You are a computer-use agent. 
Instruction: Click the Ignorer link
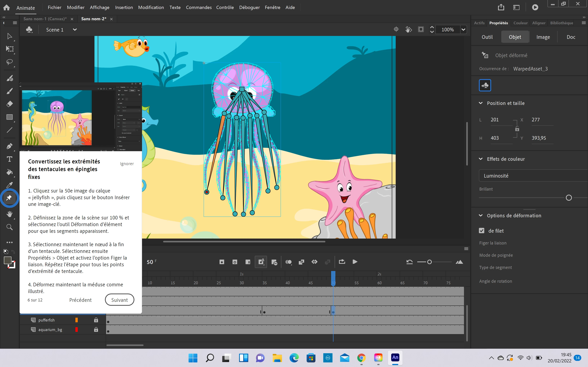(127, 164)
